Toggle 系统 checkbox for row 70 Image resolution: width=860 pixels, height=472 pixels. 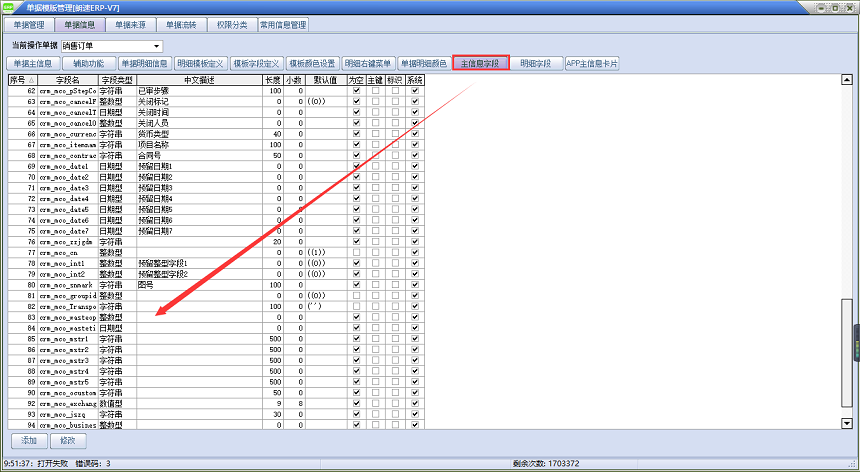(x=415, y=177)
